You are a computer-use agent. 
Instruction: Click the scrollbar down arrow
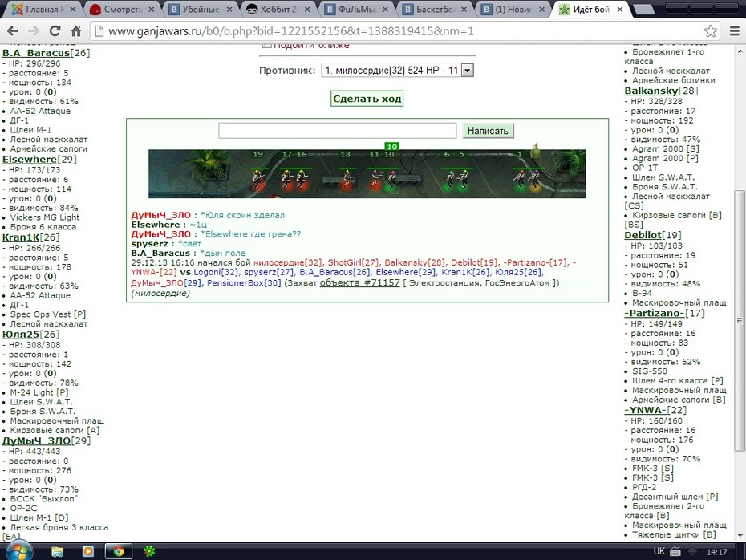pos(740,535)
